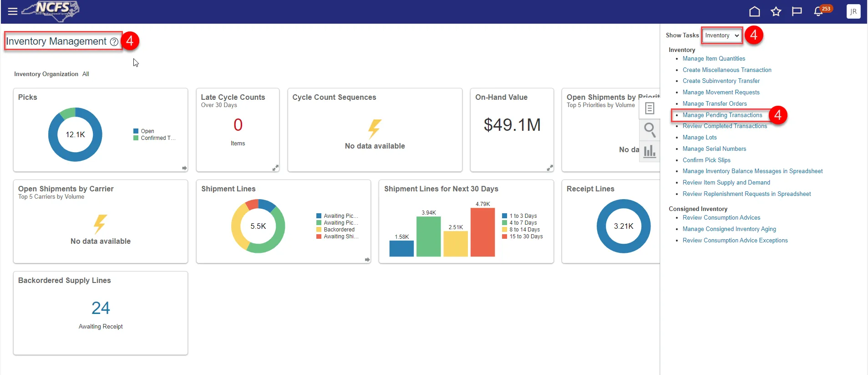
Task: Open the JR user profile menu
Action: click(x=853, y=11)
